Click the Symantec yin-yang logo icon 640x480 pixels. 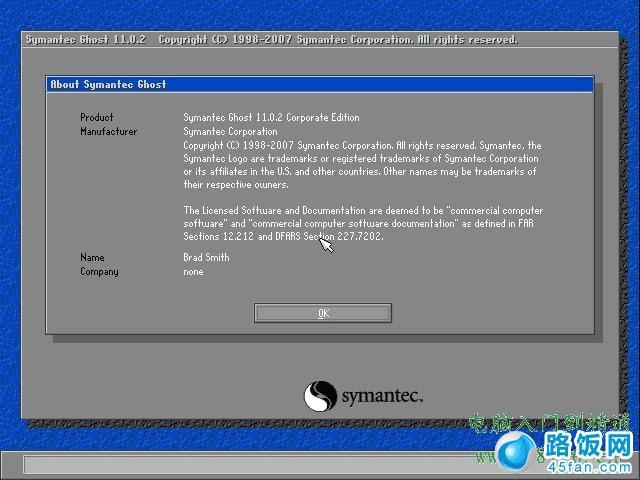click(320, 396)
